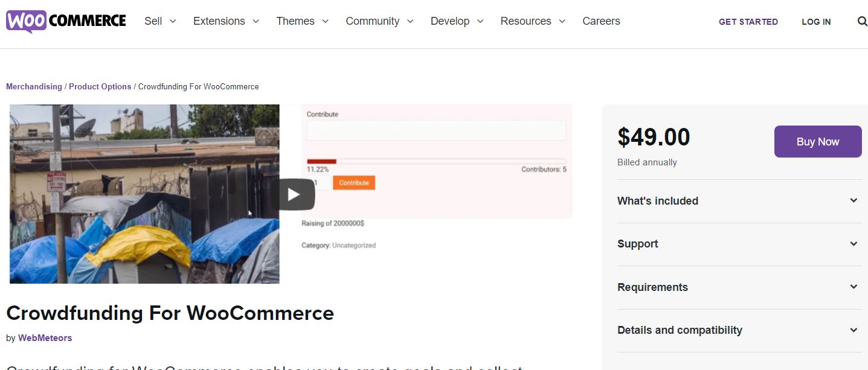The height and width of the screenshot is (370, 868).
Task: Click the 'Contributors: 5' text
Action: (x=544, y=170)
